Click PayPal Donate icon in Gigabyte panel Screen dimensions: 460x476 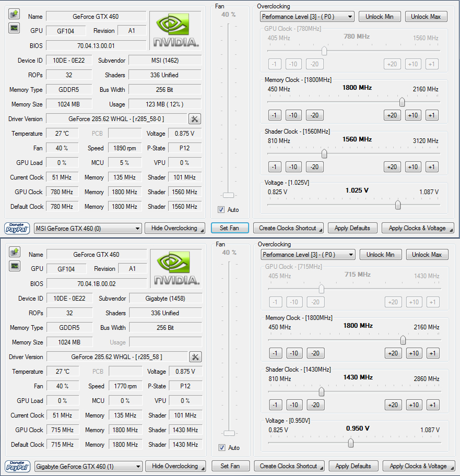[18, 466]
